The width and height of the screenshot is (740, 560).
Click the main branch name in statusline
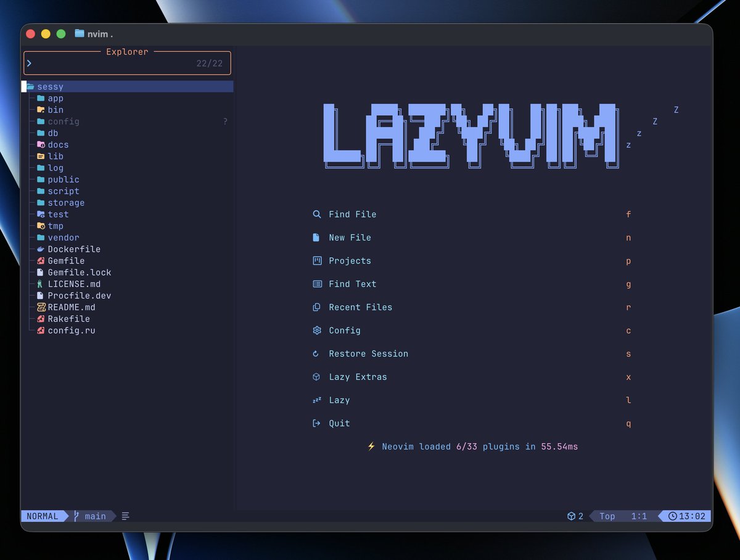pyautogui.click(x=95, y=516)
